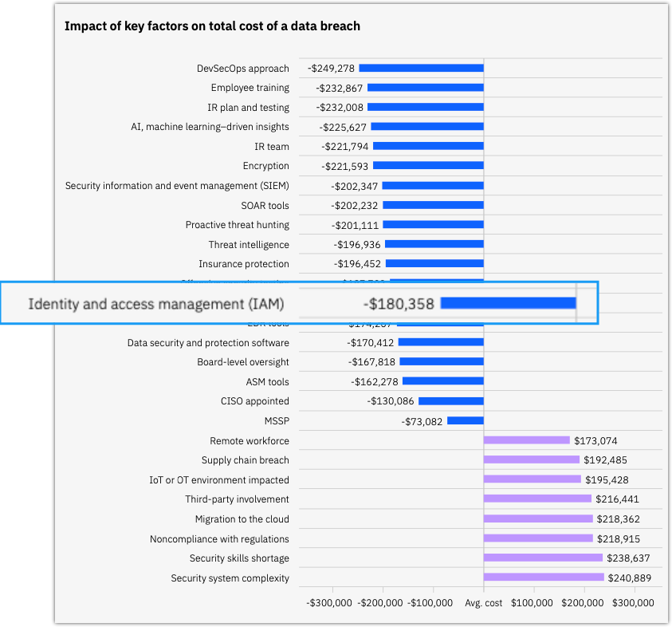Select the CISO appointed label
Screen dimensions: 672x627
[255, 401]
